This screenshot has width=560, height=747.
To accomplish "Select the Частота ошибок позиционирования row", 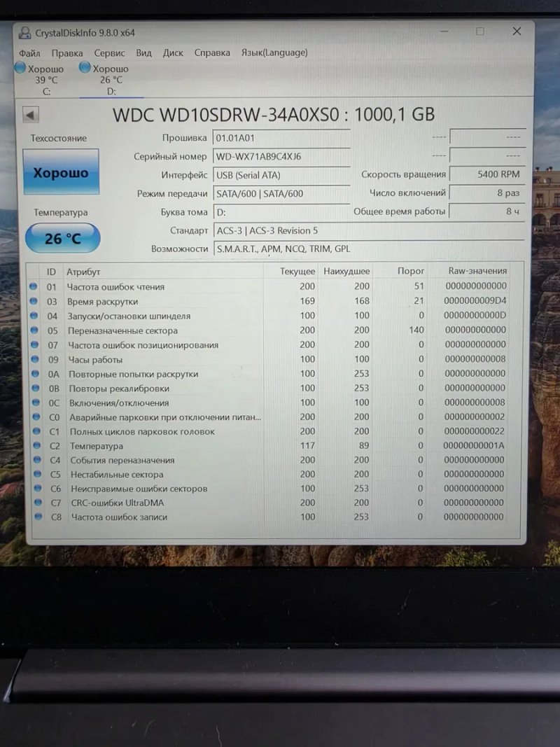I will [269, 344].
